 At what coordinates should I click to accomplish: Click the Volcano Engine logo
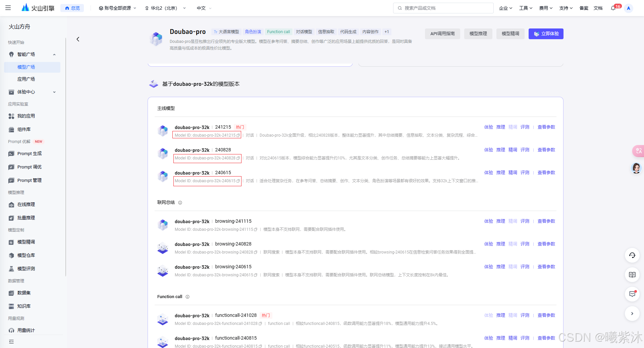(x=38, y=8)
